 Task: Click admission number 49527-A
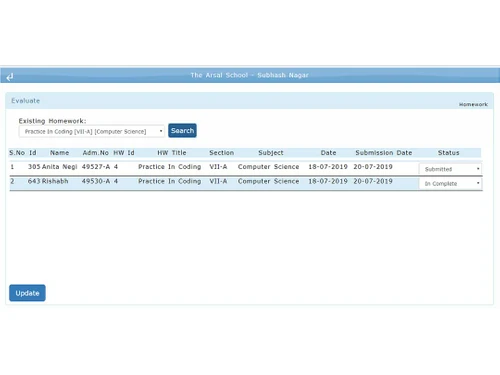point(96,167)
